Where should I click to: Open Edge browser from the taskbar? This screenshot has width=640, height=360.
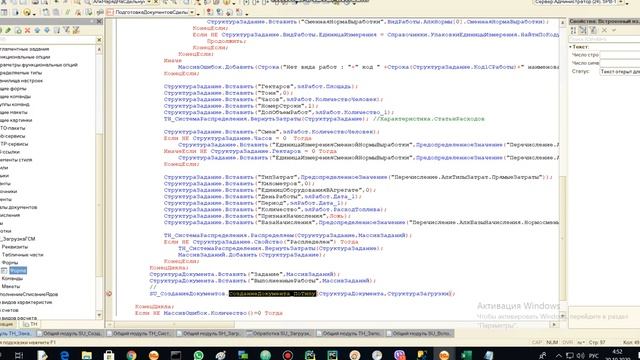64,355
